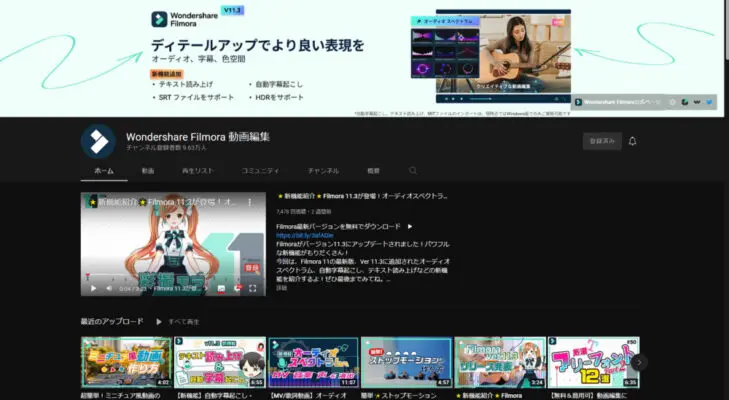729x400 pixels.
Task: Click channel name Wondershare Filmora 動画編集
Action: 198,137
